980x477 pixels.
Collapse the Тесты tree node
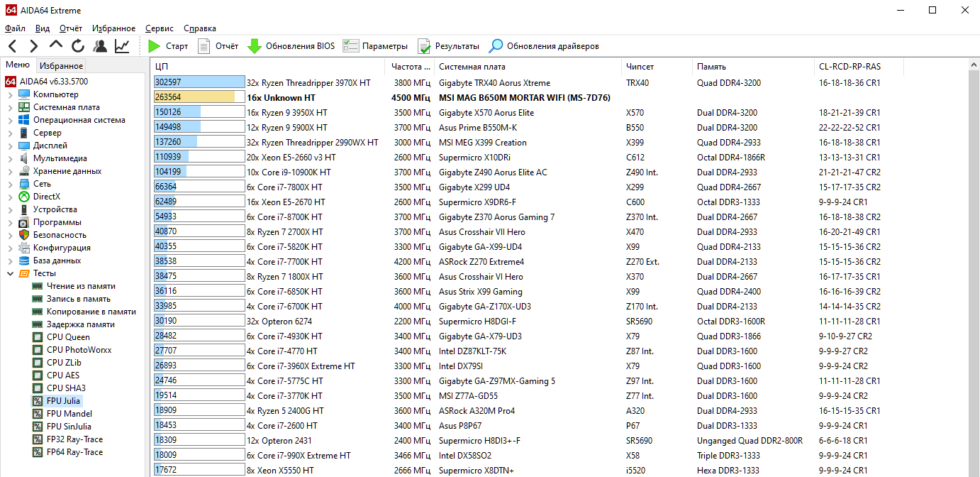(10, 273)
